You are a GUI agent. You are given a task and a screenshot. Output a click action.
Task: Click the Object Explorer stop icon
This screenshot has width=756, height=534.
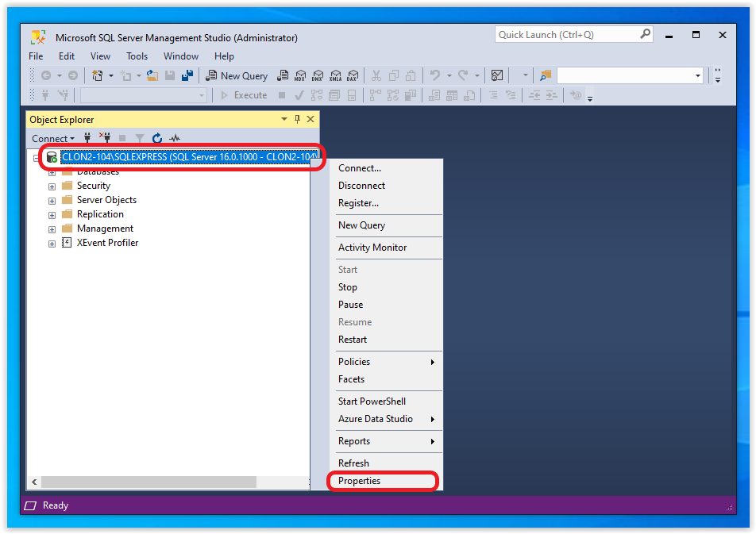(122, 138)
